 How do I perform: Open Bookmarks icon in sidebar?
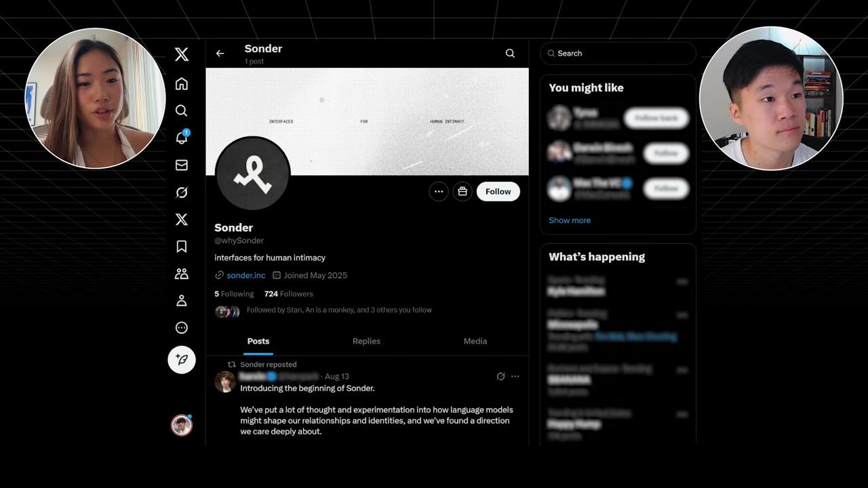point(181,247)
